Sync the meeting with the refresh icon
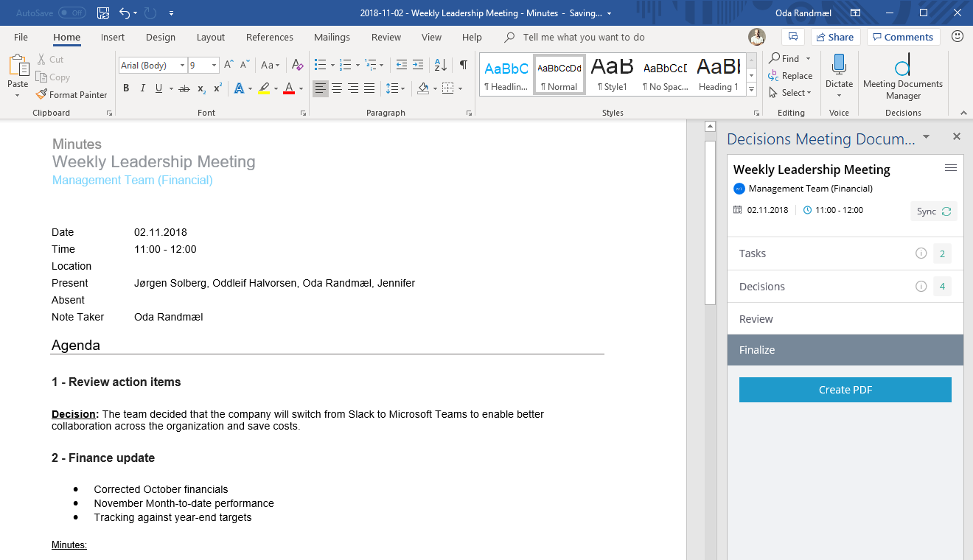The height and width of the screenshot is (560, 973). click(947, 211)
